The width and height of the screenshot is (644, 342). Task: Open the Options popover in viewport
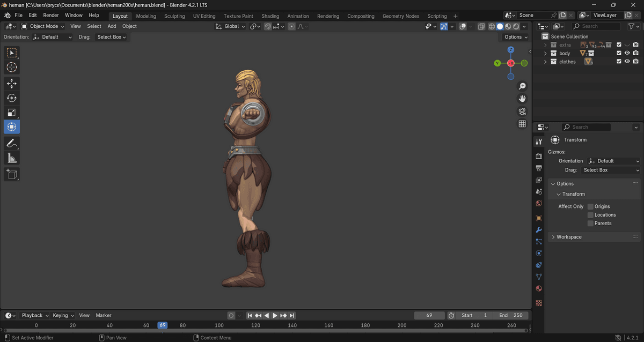[x=515, y=37]
